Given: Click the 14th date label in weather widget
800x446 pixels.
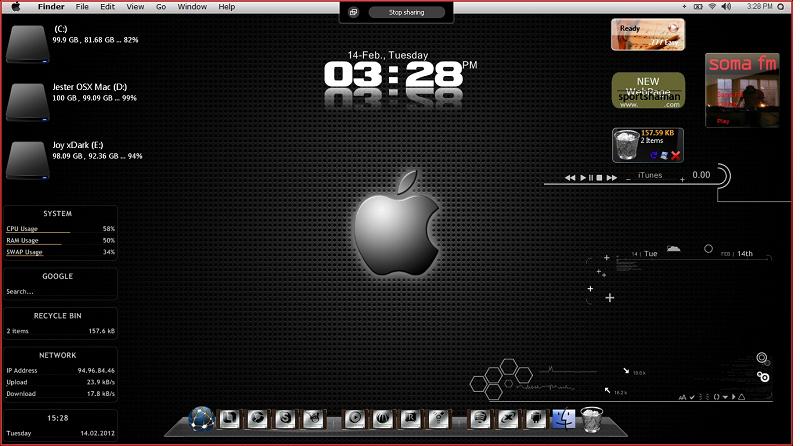Looking at the screenshot, I should (x=744, y=253).
